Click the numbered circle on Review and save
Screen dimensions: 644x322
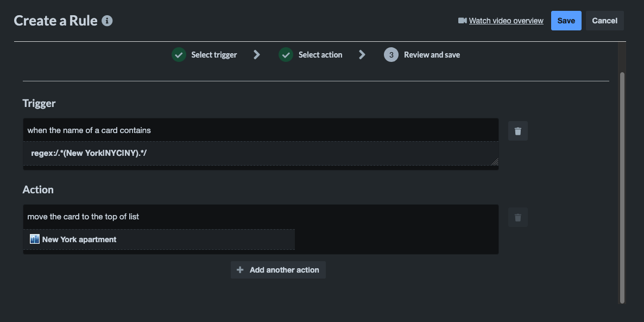391,54
